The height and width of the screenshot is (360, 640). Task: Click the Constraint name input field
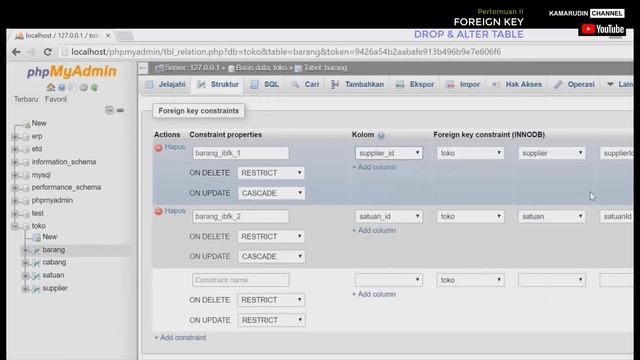[241, 280]
